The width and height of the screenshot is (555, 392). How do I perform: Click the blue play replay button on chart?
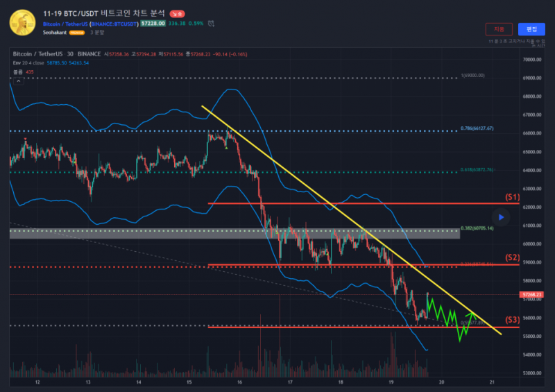tap(502, 217)
